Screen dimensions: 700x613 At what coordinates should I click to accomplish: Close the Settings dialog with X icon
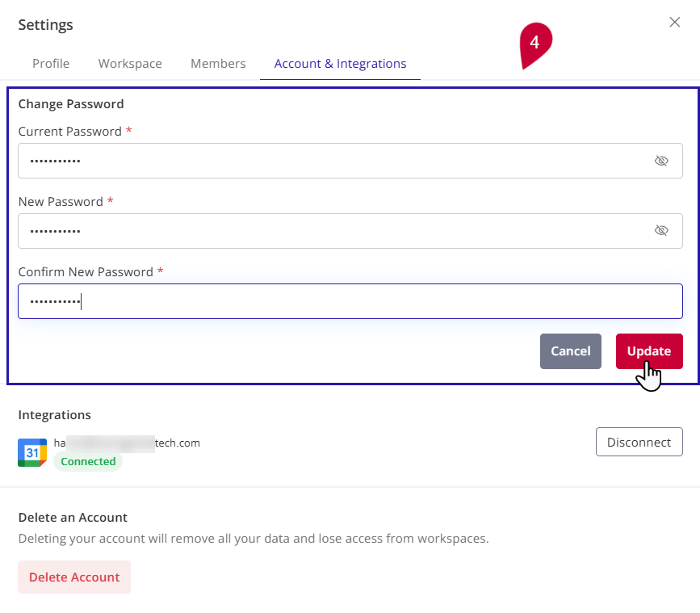[674, 22]
